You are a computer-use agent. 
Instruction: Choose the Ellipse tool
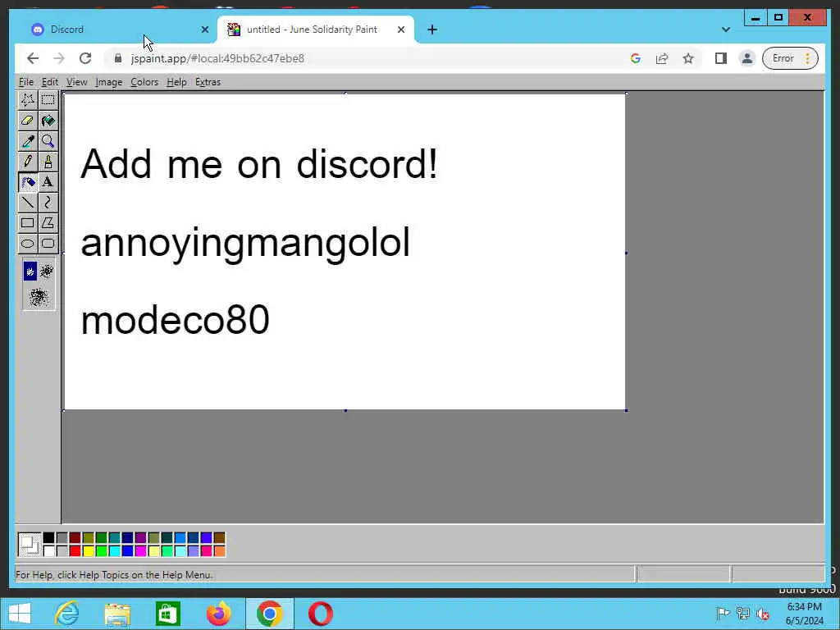(x=27, y=244)
